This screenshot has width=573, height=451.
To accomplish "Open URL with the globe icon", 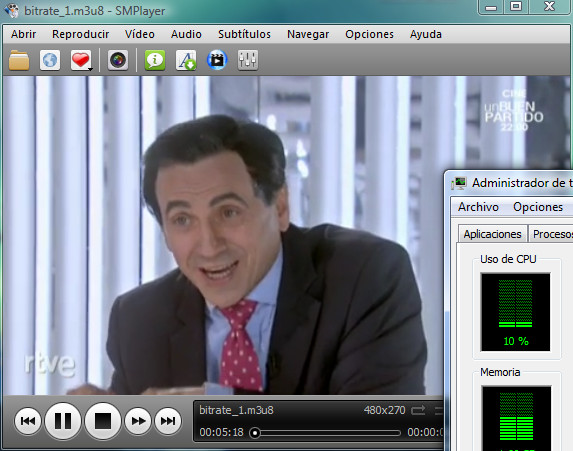I will click(50, 60).
